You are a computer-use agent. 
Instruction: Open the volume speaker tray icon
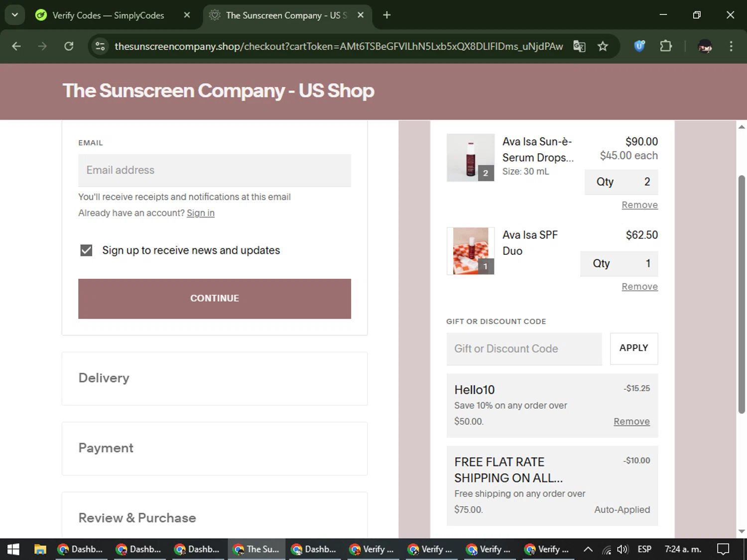(622, 550)
